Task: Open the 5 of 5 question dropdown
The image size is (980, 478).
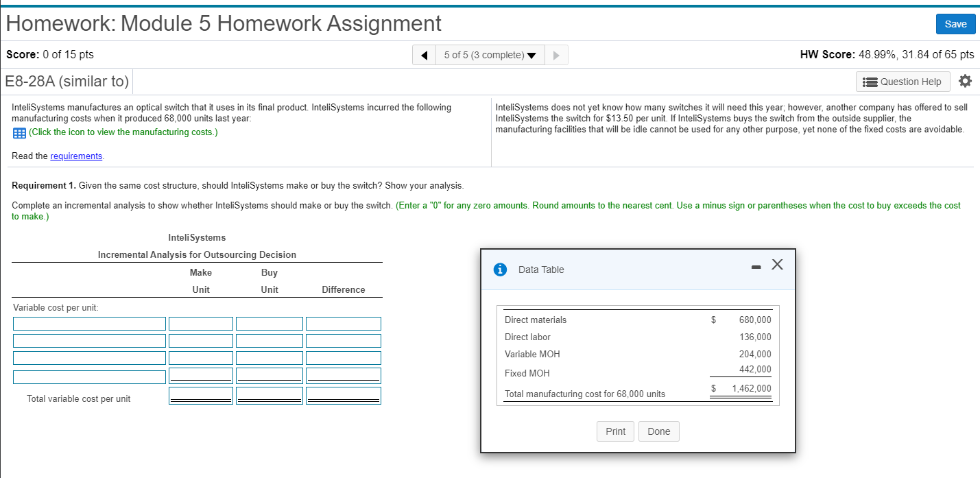Action: (490, 55)
